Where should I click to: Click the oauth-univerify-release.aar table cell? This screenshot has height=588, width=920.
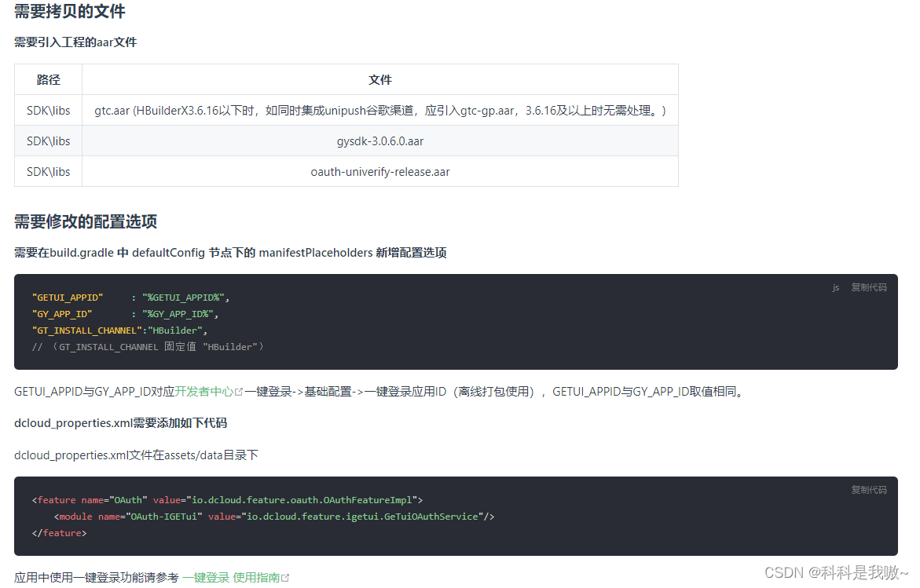(x=380, y=171)
